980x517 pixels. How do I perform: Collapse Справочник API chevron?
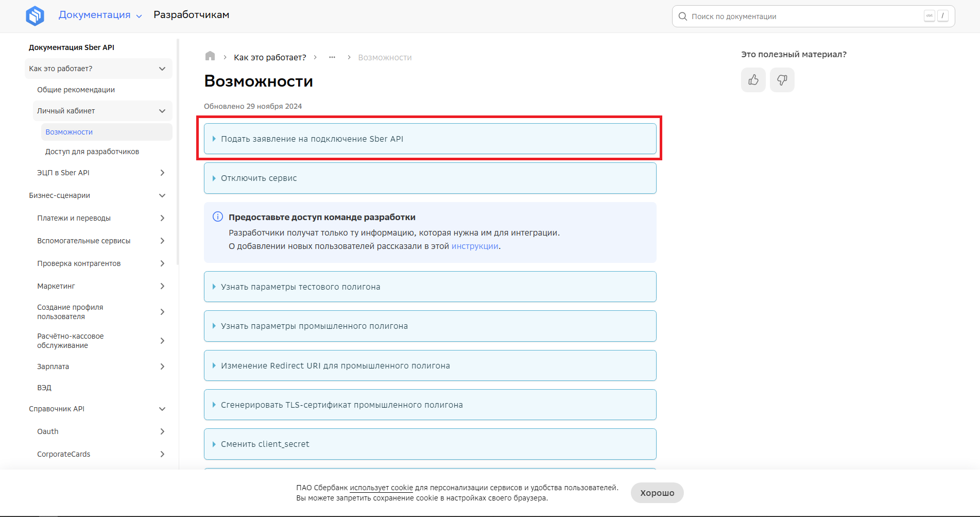[162, 409]
